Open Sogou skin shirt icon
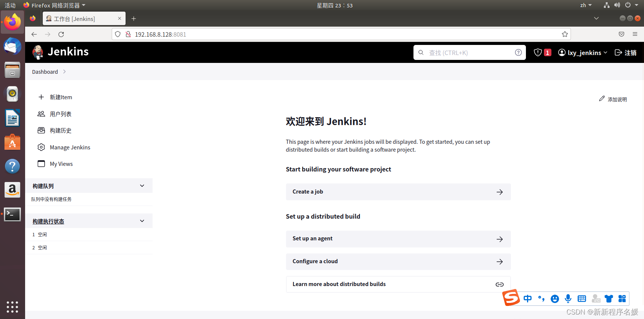644x319 pixels. [x=609, y=298]
